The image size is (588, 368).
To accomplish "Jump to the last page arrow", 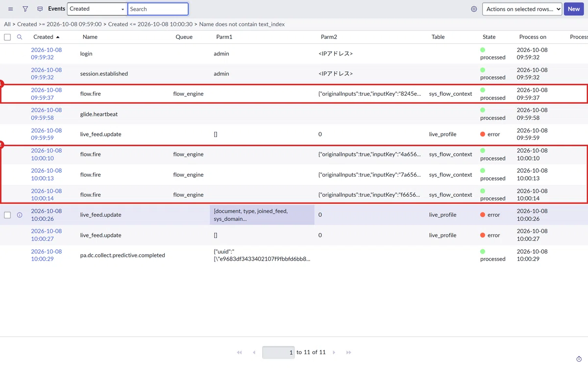I will [349, 352].
